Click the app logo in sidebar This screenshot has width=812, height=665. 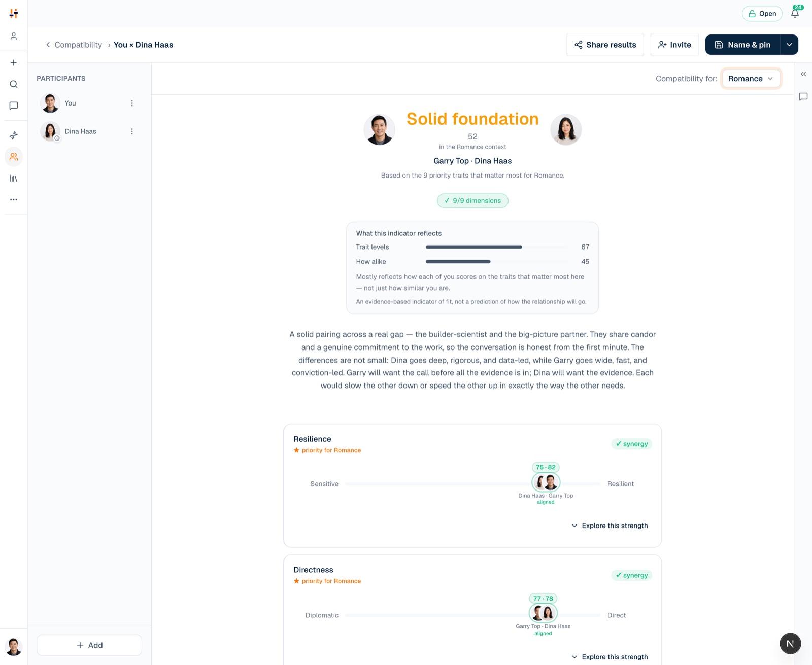click(x=14, y=14)
